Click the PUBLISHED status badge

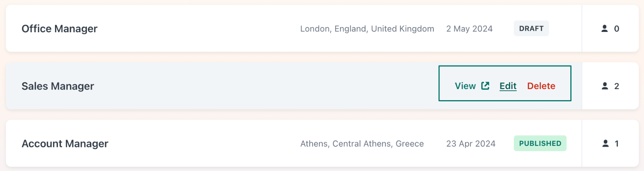click(540, 143)
